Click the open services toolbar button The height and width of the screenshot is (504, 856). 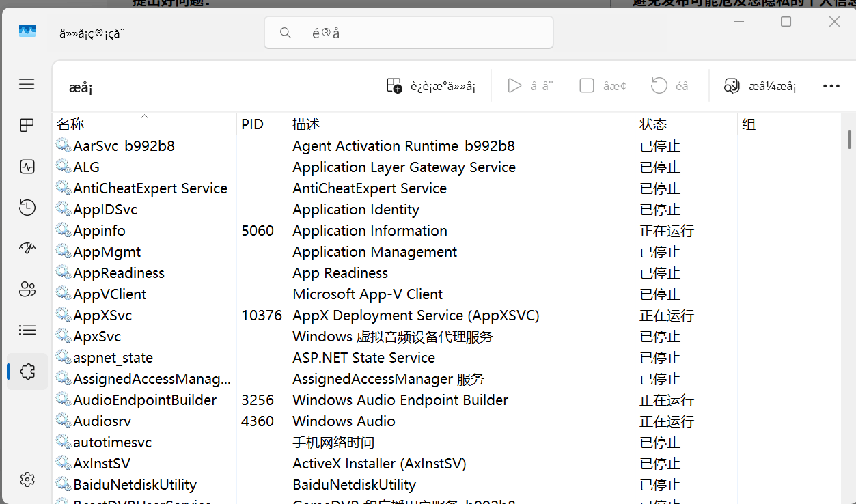point(760,86)
